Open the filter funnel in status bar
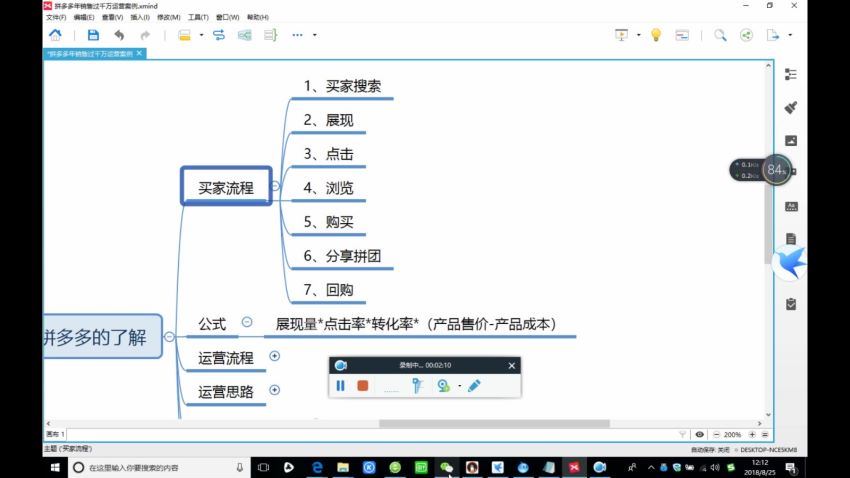 pos(682,435)
